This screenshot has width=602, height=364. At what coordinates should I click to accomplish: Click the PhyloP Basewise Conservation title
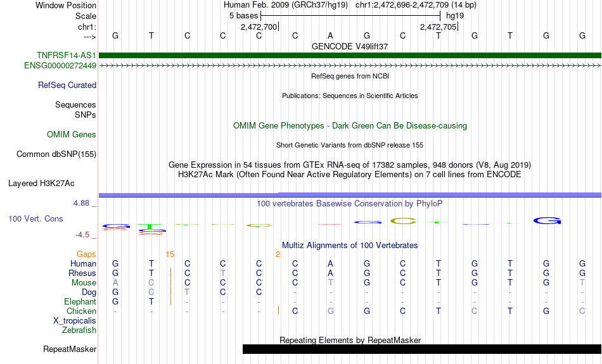pyautogui.click(x=350, y=204)
